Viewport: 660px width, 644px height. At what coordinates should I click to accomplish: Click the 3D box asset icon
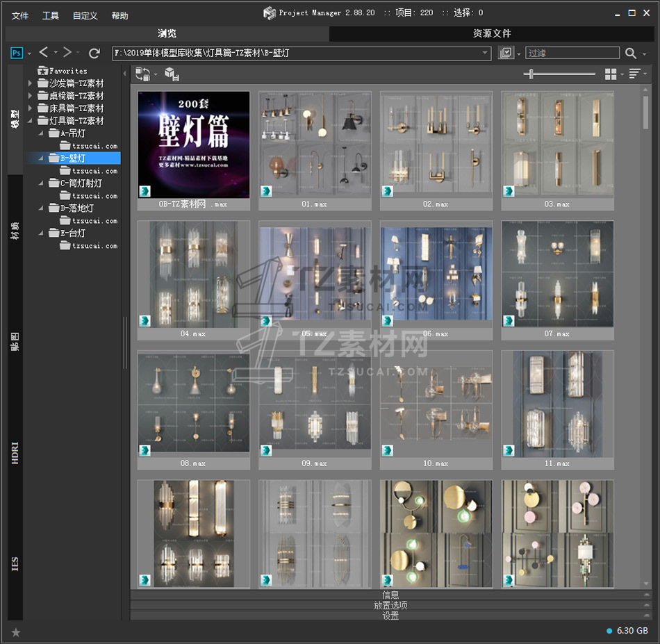[171, 74]
